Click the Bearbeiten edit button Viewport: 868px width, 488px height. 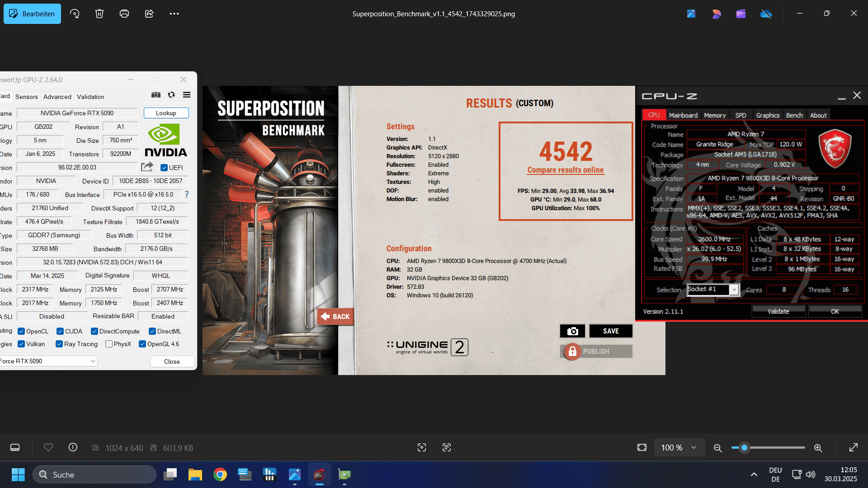(32, 14)
